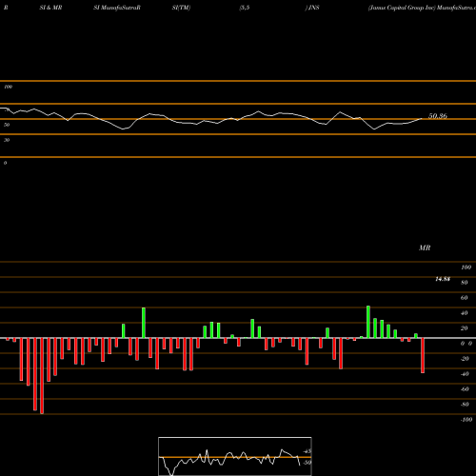Click the 20 label on MR axis
Image resolution: width=476 pixels, height=476 pixels.
[x=465, y=328]
